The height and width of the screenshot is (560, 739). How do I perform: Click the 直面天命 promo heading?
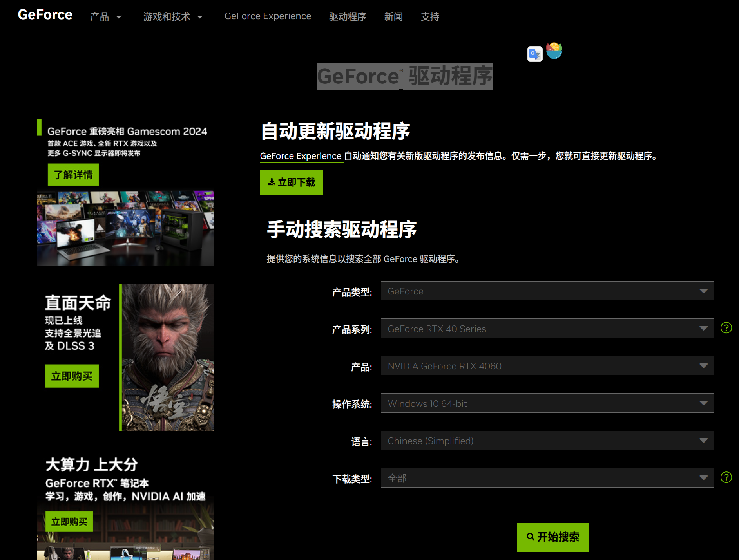tap(78, 303)
